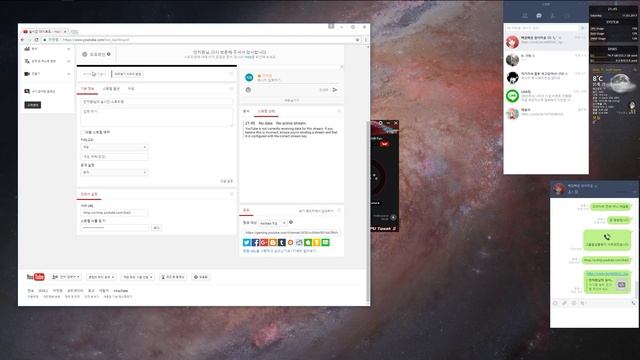The image size is (640, 360).
Task: Switch to the stream options tab
Action: 111,89
